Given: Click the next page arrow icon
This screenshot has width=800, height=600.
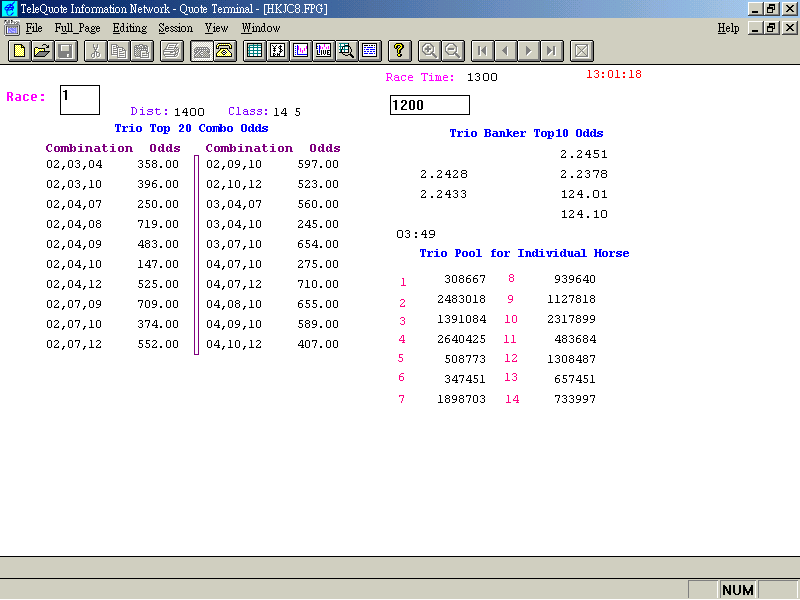Looking at the screenshot, I should (529, 51).
